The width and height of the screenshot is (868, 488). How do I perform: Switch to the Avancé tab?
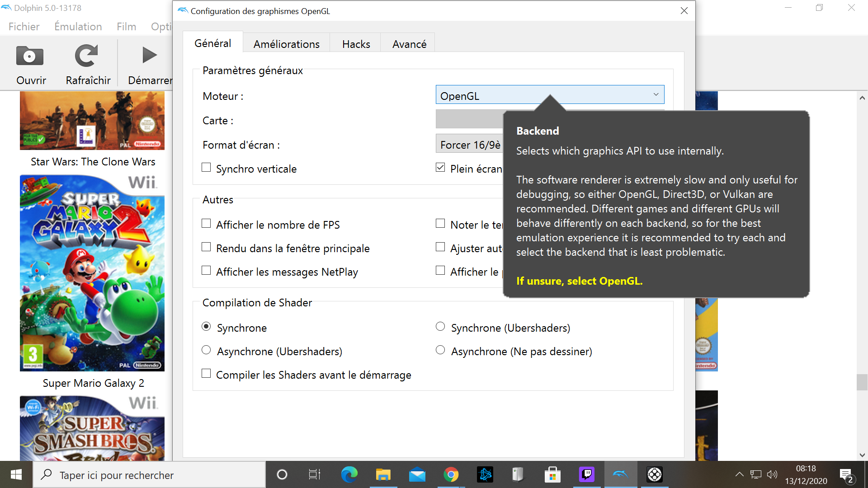point(410,44)
